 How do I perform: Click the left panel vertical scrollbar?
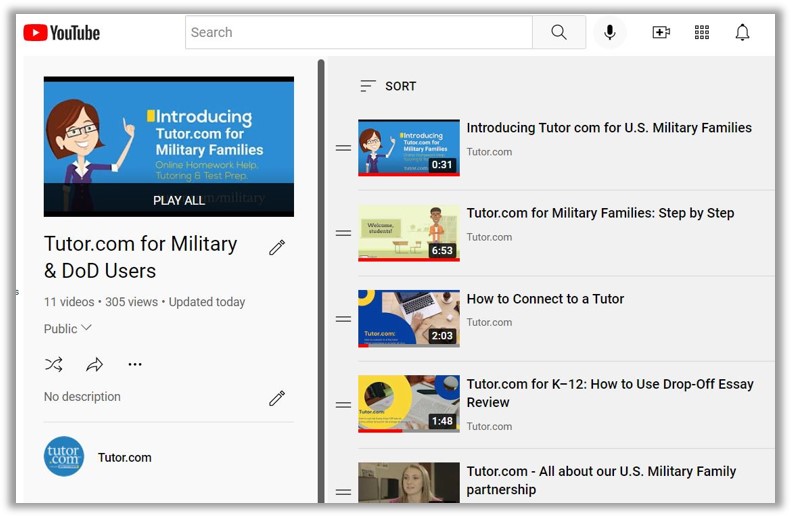(x=321, y=281)
